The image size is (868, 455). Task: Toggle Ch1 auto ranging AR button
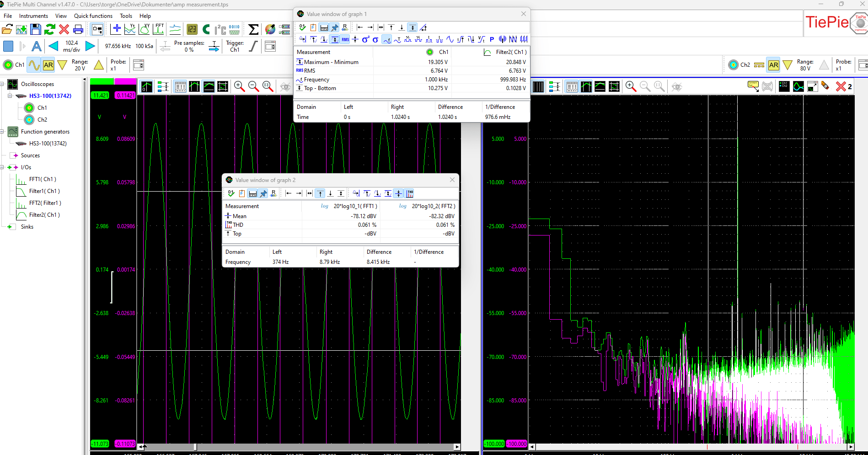[48, 65]
